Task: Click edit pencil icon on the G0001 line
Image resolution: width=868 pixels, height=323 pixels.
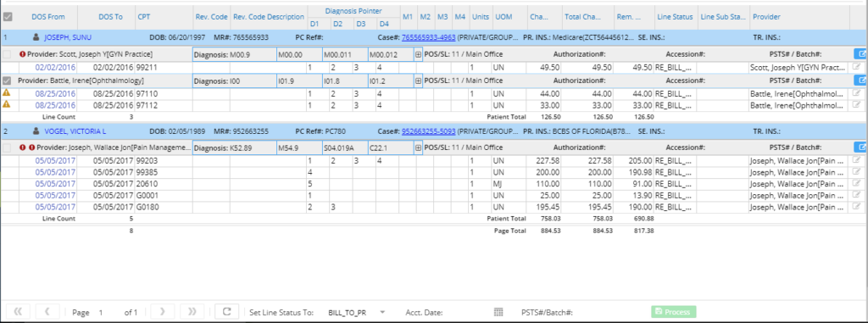Action: coord(857,195)
